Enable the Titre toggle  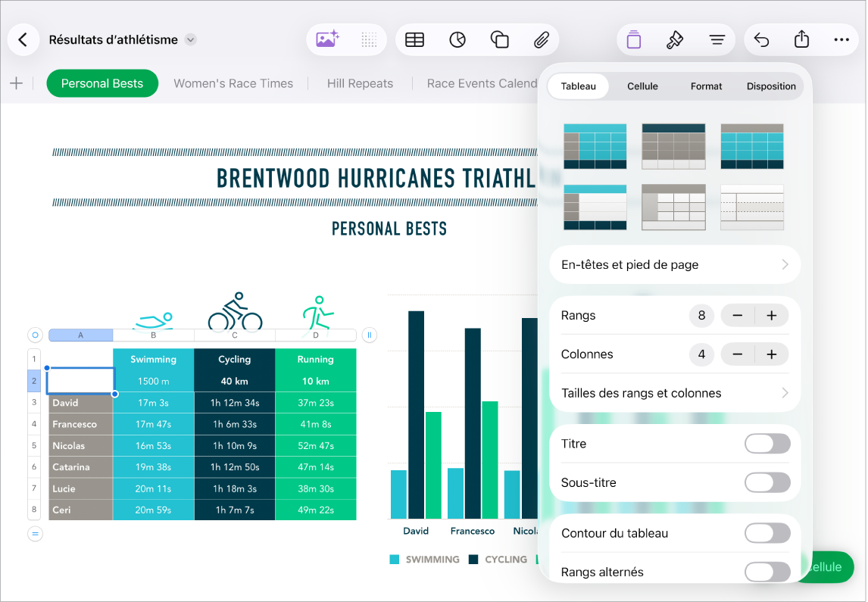(767, 444)
